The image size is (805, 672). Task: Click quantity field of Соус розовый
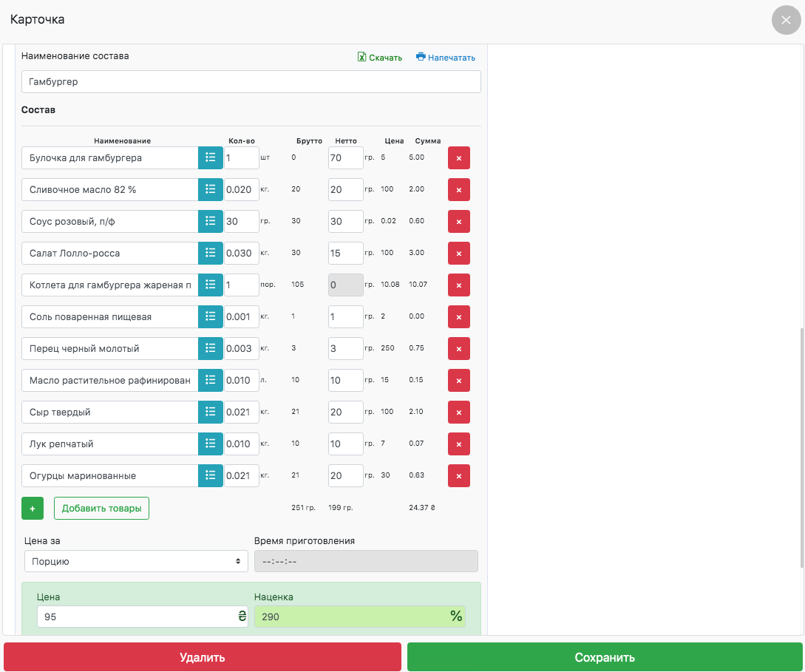coord(241,222)
